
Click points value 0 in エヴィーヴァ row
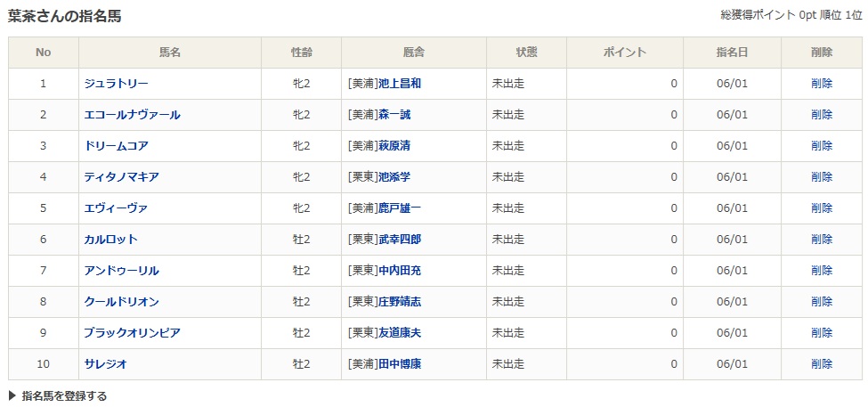coord(674,208)
